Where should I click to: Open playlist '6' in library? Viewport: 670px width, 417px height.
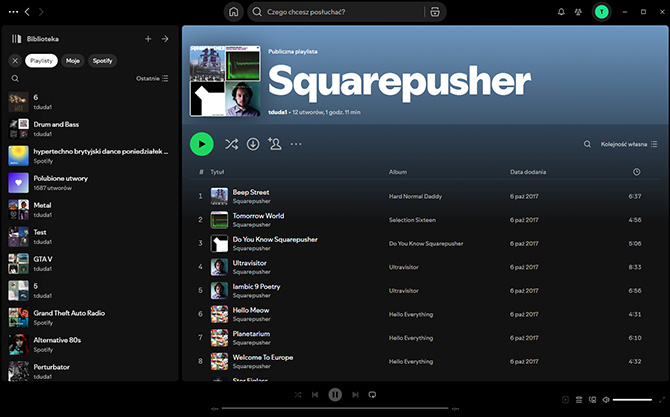tap(89, 102)
